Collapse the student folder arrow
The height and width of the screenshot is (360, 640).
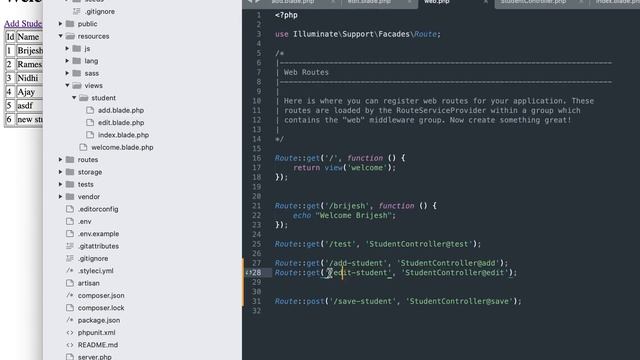tap(74, 98)
